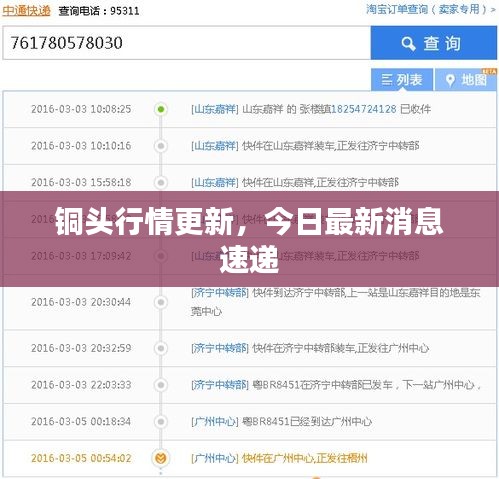Click 查询电话: 95311 text
Image resolution: width=499 pixels, height=479 pixels.
click(99, 11)
